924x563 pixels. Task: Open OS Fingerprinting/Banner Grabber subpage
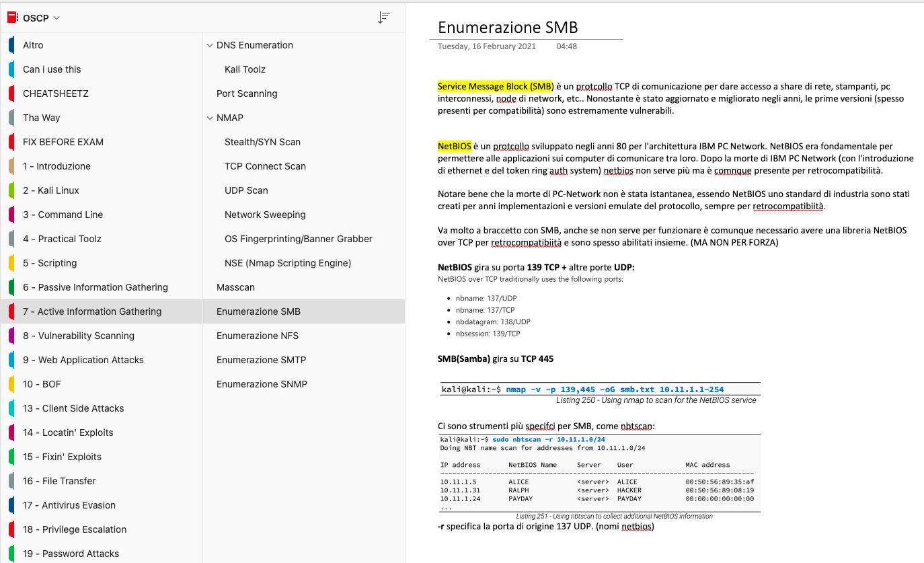(x=304, y=239)
